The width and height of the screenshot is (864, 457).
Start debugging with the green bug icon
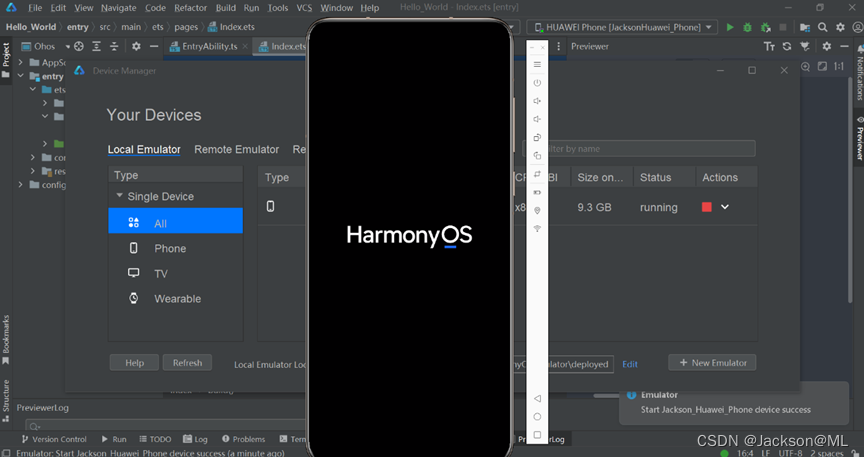(748, 27)
